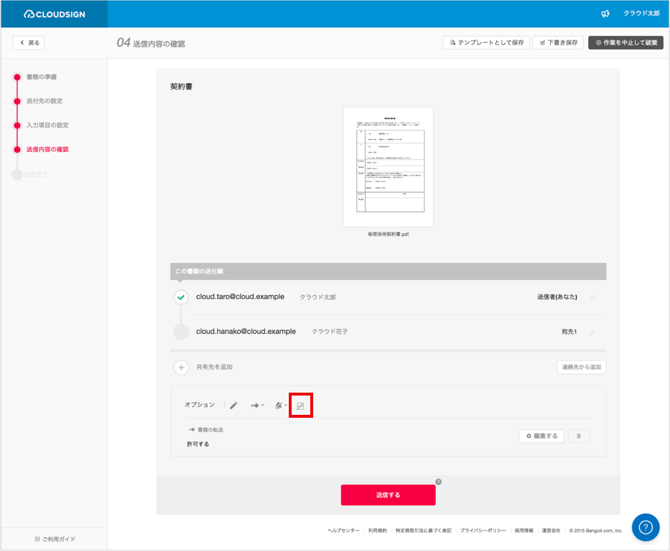Click the pencil option icon
This screenshot has width=670, height=551.
coord(234,405)
